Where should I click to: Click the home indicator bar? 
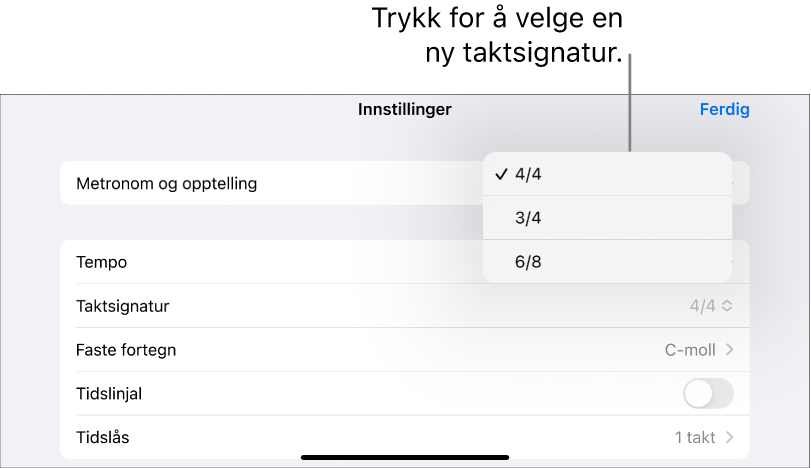click(405, 458)
